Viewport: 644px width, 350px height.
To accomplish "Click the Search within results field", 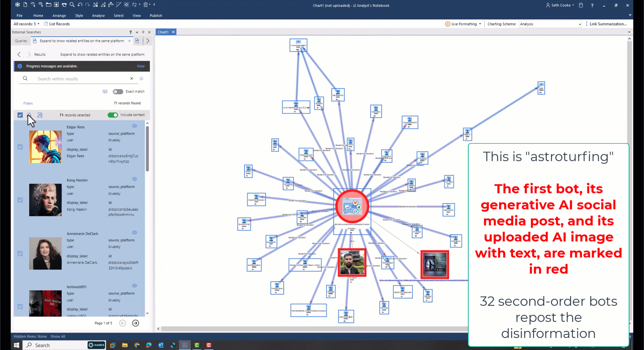I will (x=80, y=79).
